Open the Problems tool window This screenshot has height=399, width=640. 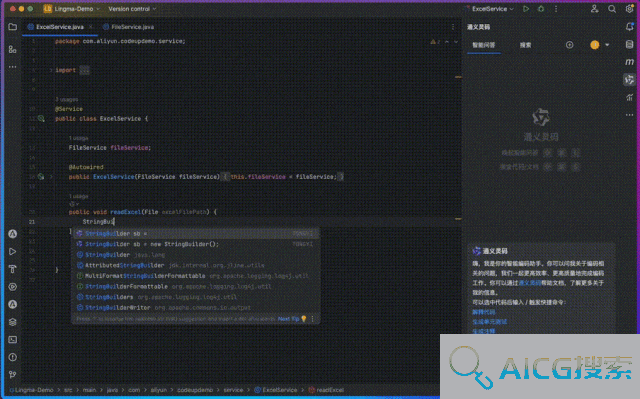click(x=13, y=357)
